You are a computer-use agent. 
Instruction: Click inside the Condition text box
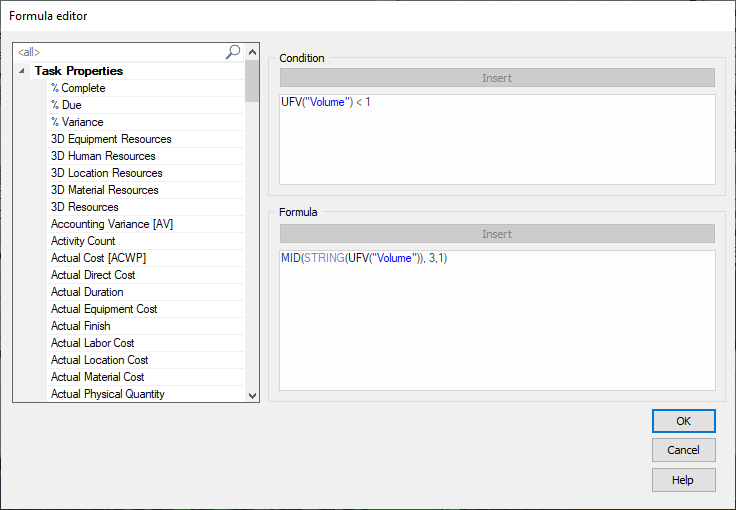pyautogui.click(x=497, y=140)
